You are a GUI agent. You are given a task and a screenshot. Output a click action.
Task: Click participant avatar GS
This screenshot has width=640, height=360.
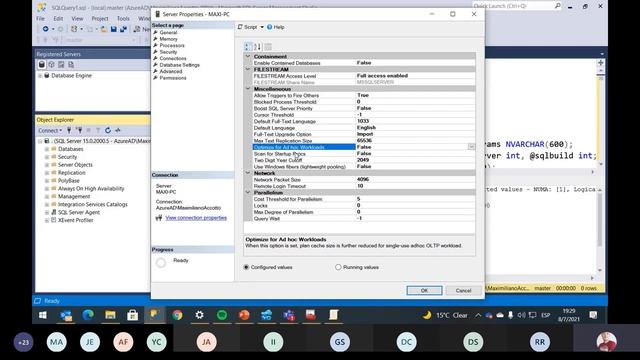click(x=340, y=342)
